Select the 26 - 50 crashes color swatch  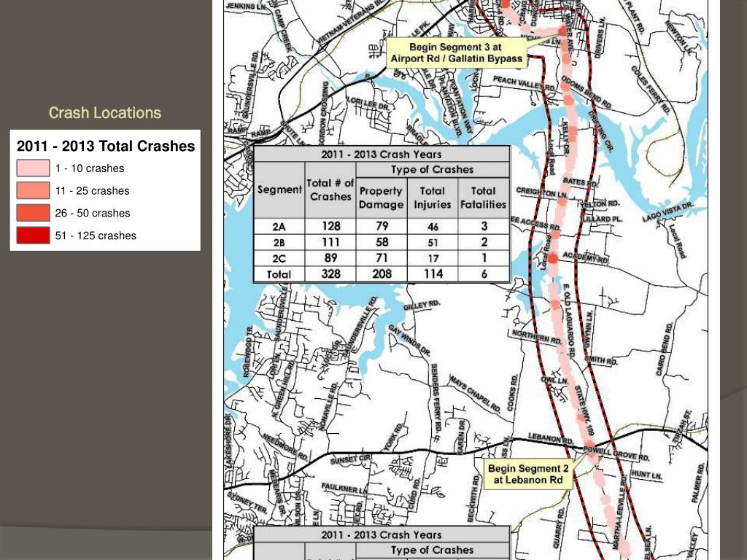(x=33, y=213)
